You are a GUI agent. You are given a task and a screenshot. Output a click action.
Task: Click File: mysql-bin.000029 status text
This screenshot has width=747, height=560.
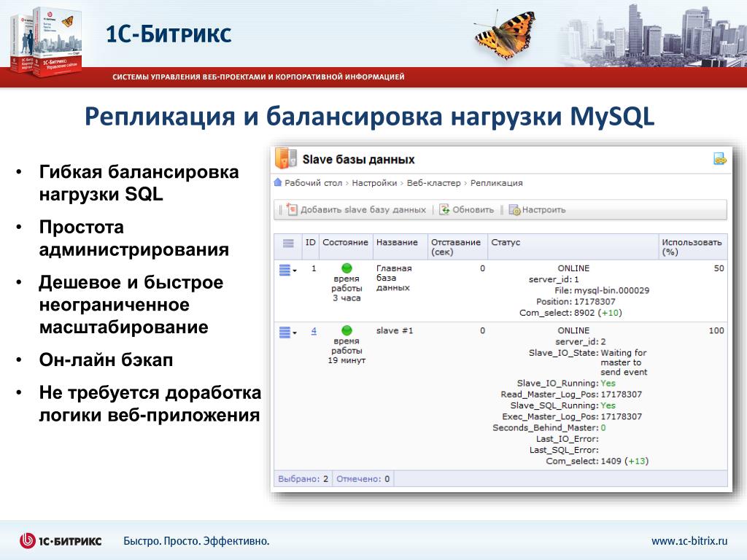click(602, 290)
